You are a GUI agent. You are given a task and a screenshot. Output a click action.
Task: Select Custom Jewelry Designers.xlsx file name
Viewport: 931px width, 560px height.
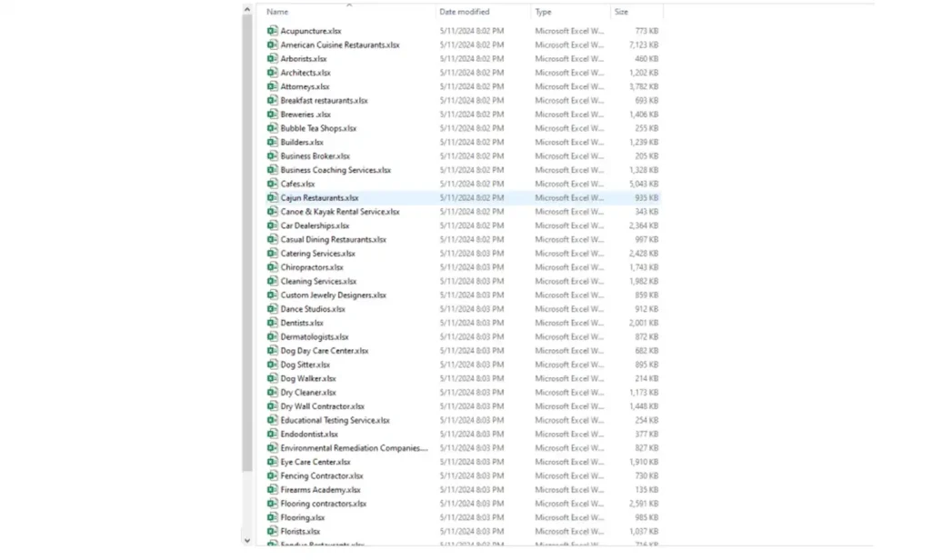coord(333,295)
